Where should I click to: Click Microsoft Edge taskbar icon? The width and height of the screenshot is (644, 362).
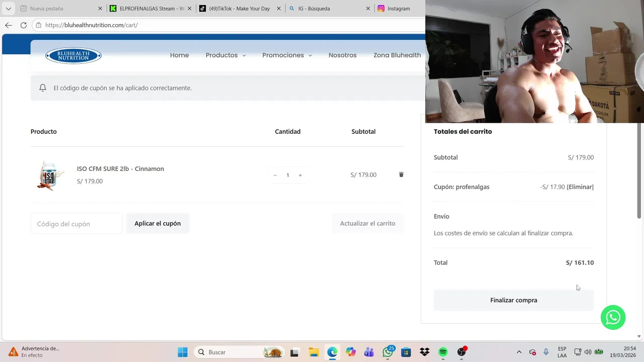point(332,352)
